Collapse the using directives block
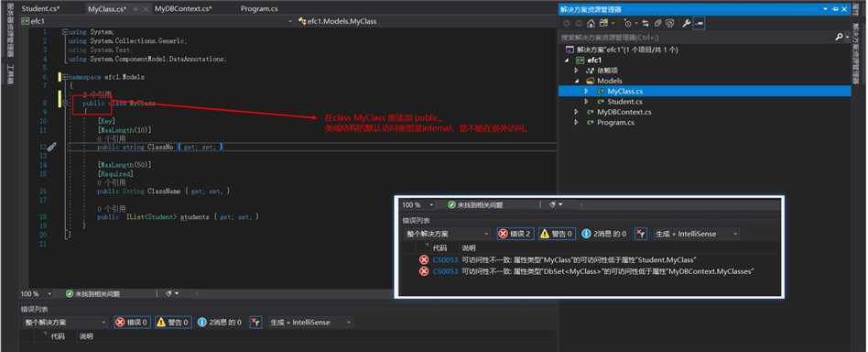This screenshot has height=352, width=868. pos(65,32)
